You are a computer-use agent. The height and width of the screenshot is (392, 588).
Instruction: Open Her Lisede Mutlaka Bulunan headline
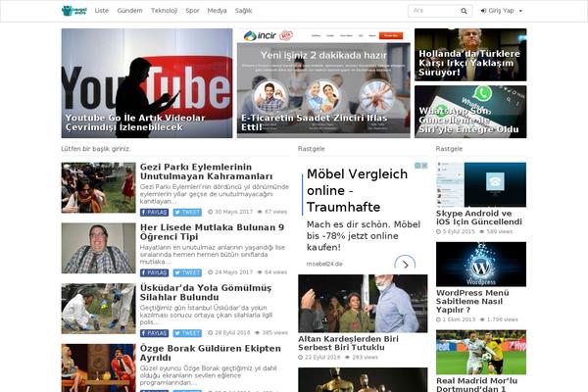click(212, 232)
